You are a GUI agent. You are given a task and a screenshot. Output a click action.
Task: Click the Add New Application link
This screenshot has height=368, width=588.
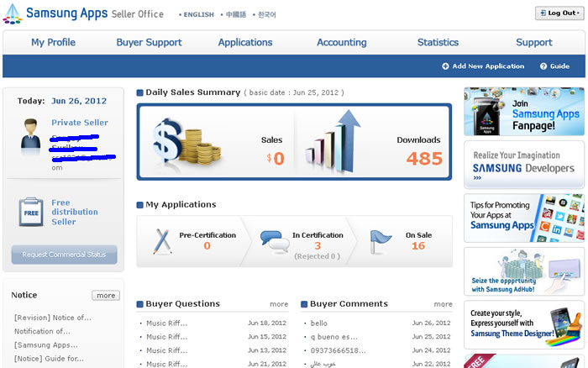(488, 66)
